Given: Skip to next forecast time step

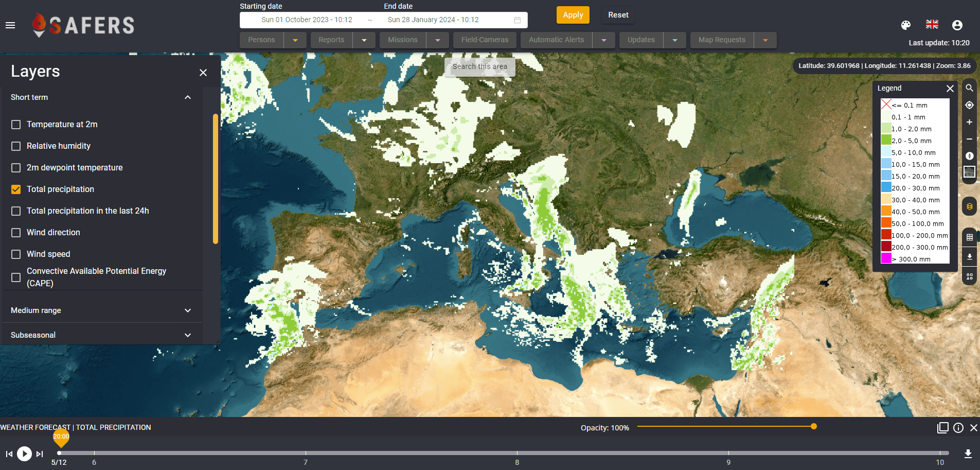Looking at the screenshot, I should [x=40, y=454].
